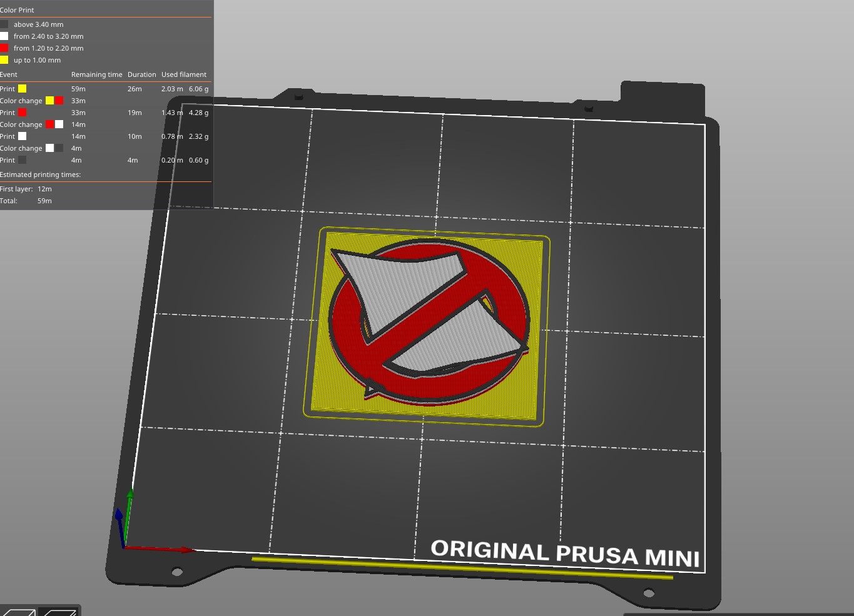Select the red swatch in the second Print event
Viewport: 854px width, 616px height.
click(x=23, y=112)
